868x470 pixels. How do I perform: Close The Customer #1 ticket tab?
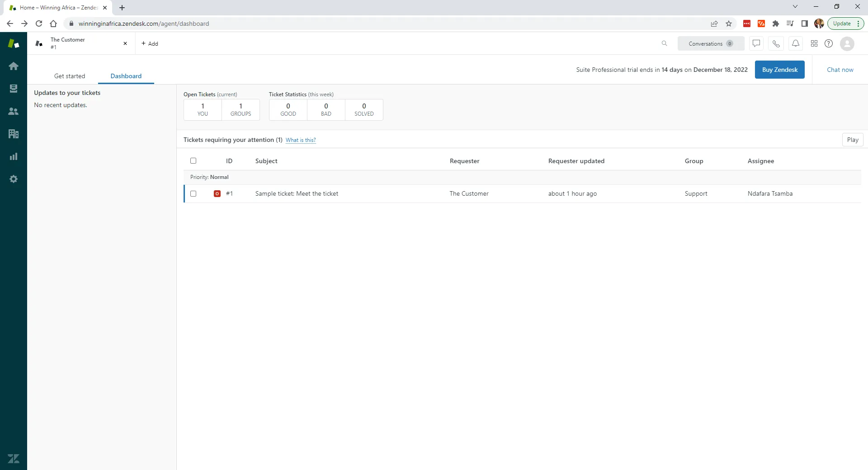tap(125, 43)
